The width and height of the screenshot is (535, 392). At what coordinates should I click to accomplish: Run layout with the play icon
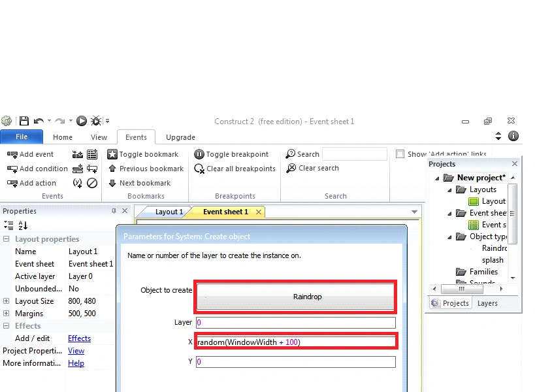pyautogui.click(x=81, y=121)
